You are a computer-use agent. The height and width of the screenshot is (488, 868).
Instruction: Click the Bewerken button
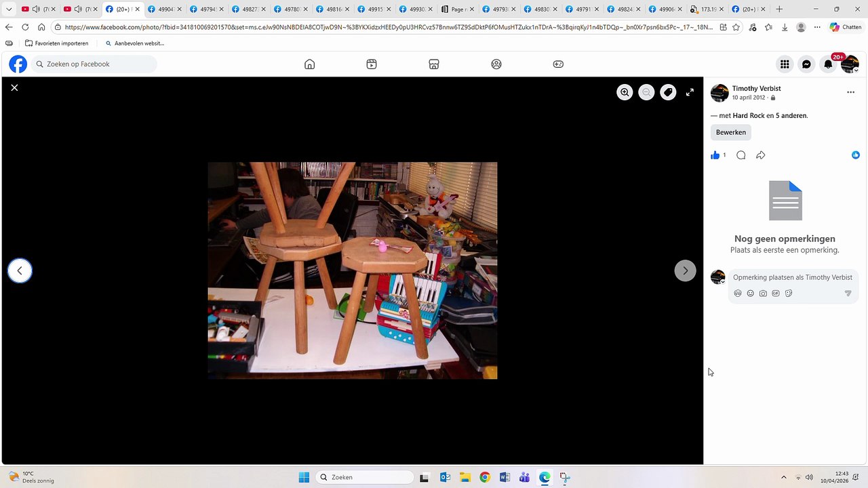point(731,132)
